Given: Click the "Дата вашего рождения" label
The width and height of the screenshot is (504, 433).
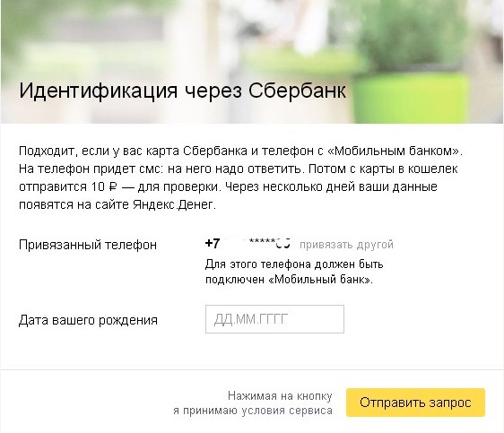Looking at the screenshot, I should [88, 320].
